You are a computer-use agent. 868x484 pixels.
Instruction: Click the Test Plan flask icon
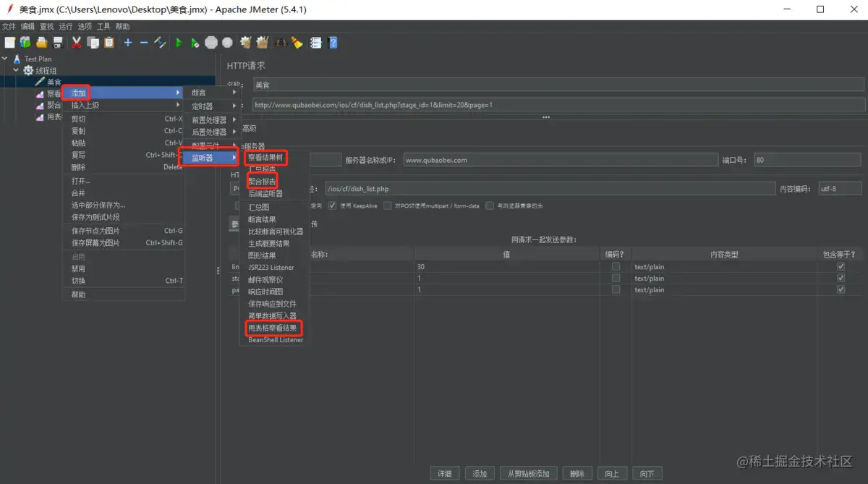[17, 59]
